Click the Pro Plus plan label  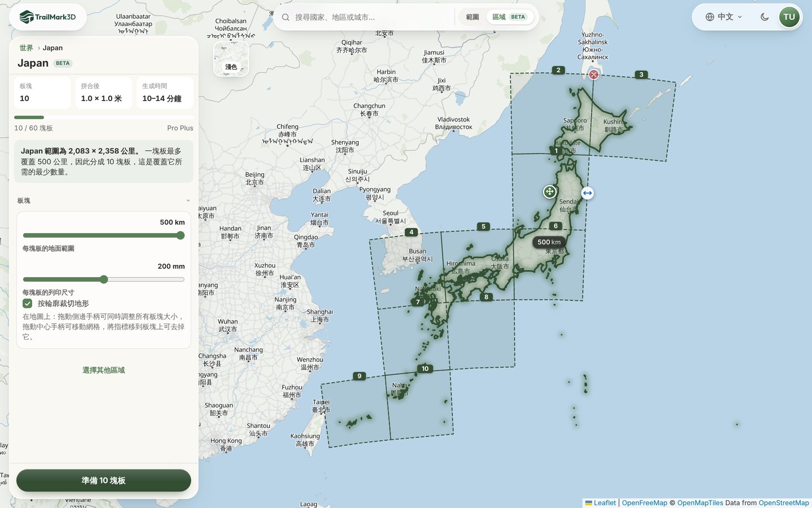point(180,128)
